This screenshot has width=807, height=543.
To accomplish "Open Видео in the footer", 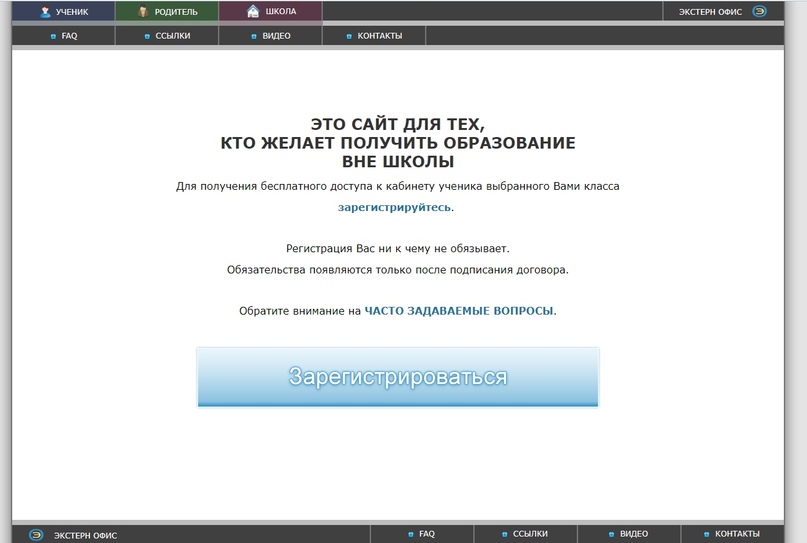I will click(x=629, y=534).
